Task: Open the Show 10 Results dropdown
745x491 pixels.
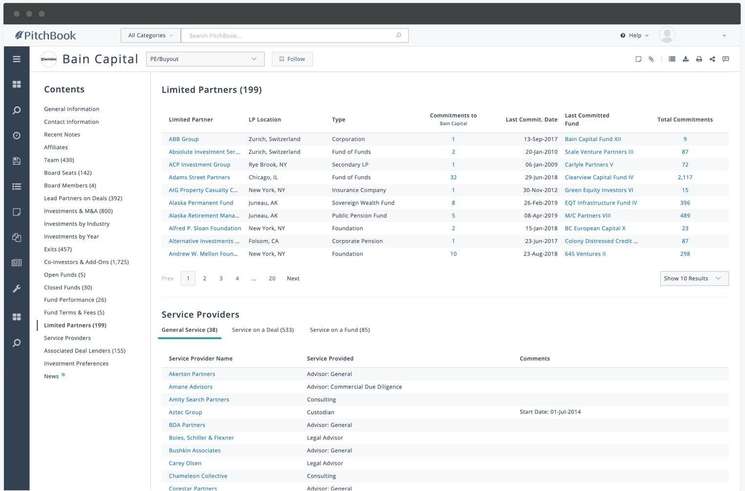Action: point(694,278)
